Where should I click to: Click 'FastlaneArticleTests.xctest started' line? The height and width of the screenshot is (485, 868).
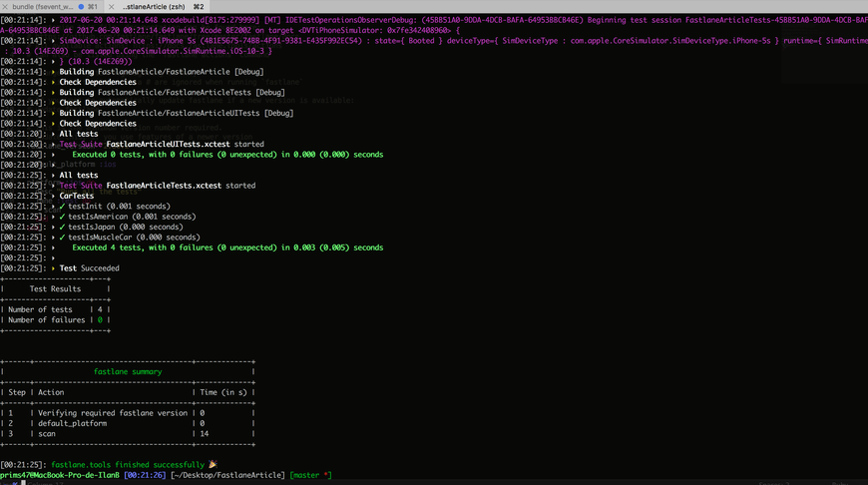(x=181, y=186)
